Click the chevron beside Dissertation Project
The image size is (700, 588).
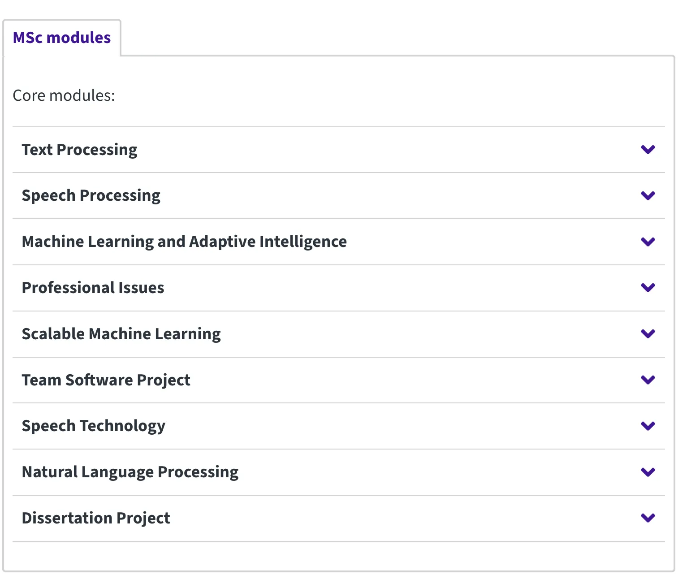coord(648,518)
